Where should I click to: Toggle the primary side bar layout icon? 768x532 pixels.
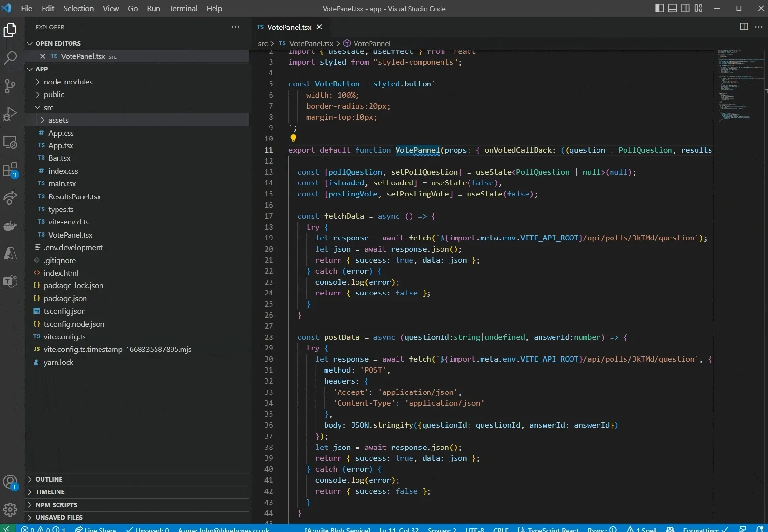tap(660, 8)
